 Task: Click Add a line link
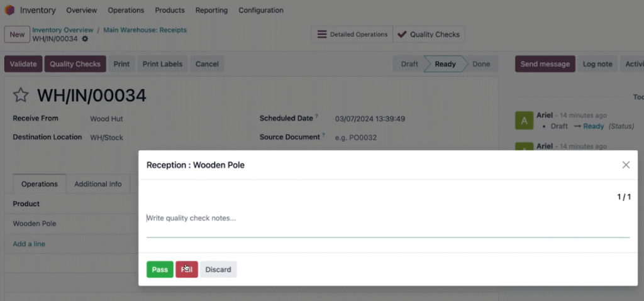tap(29, 244)
